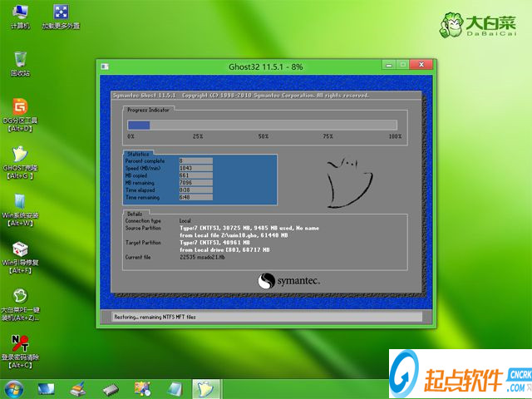Viewport: 532px width, 399px height.
Task: Open the disk drive icon on the taskbar
Action: (111, 388)
